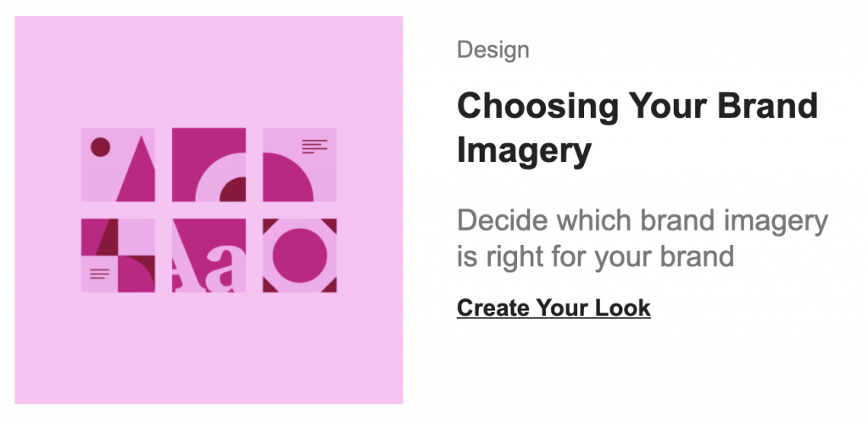The height and width of the screenshot is (423, 868).
Task: Click the tile with semicircle and text lines
Action: 299,164
